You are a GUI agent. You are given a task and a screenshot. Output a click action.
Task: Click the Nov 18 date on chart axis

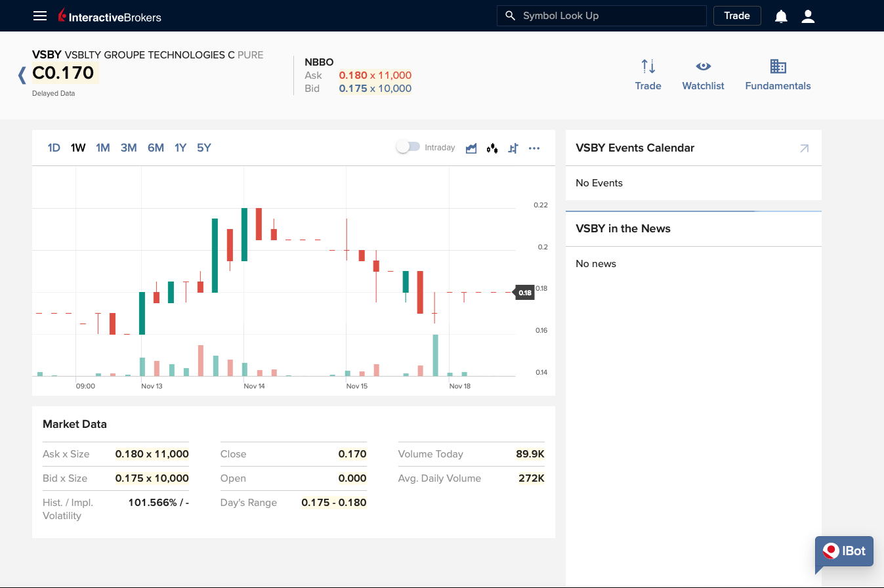[460, 386]
